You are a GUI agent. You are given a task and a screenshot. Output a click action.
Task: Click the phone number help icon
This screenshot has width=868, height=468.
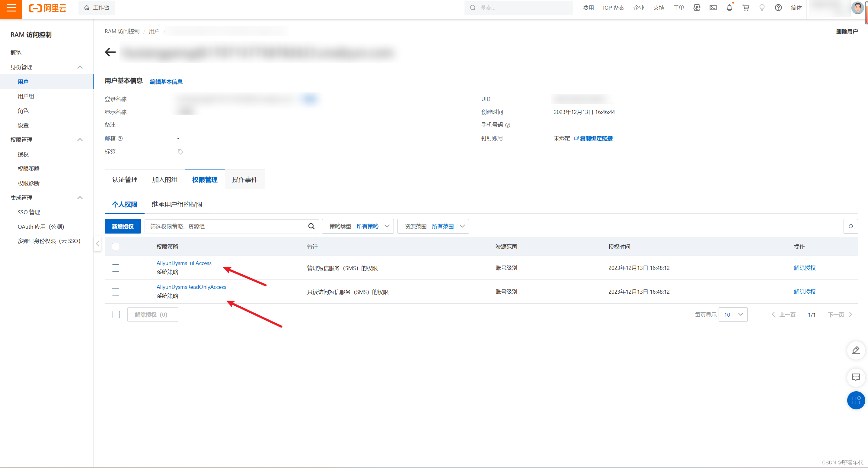tap(507, 125)
